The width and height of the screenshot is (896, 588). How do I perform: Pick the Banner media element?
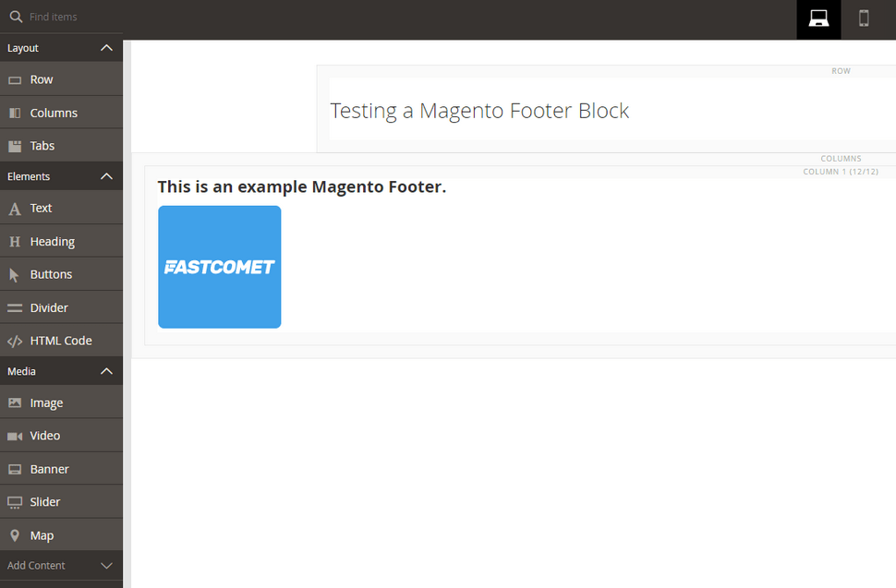[61, 469]
